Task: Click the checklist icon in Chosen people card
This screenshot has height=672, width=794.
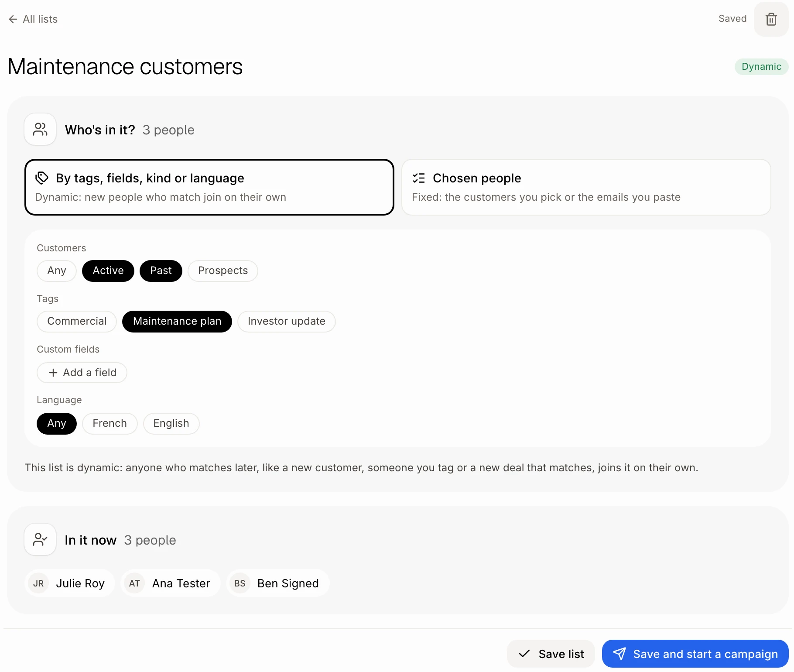Action: [419, 178]
